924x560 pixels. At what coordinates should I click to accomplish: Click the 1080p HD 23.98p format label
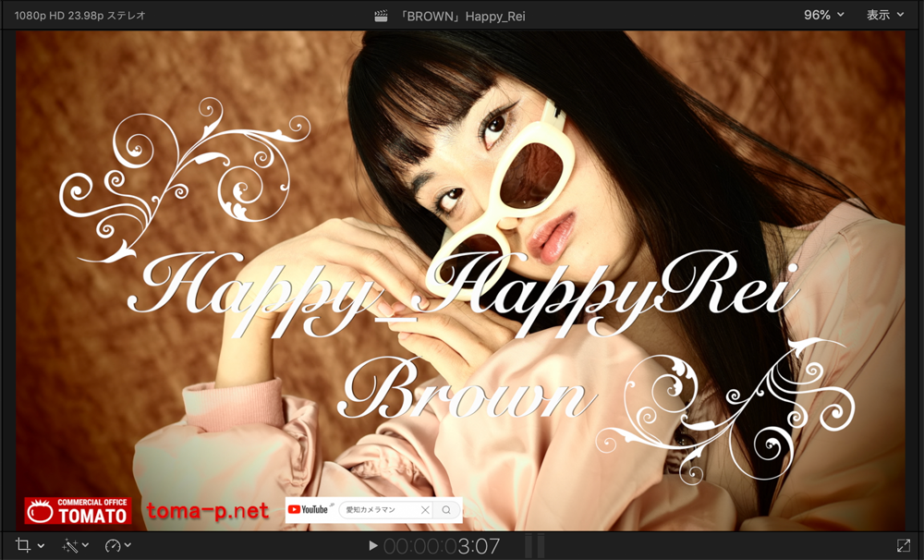pos(79,16)
